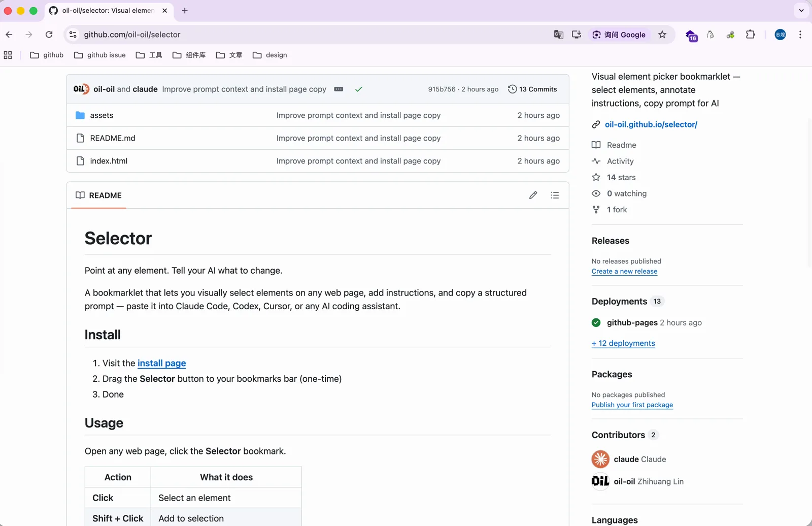The width and height of the screenshot is (812, 526).
Task: Click Publish your first package
Action: (632, 405)
